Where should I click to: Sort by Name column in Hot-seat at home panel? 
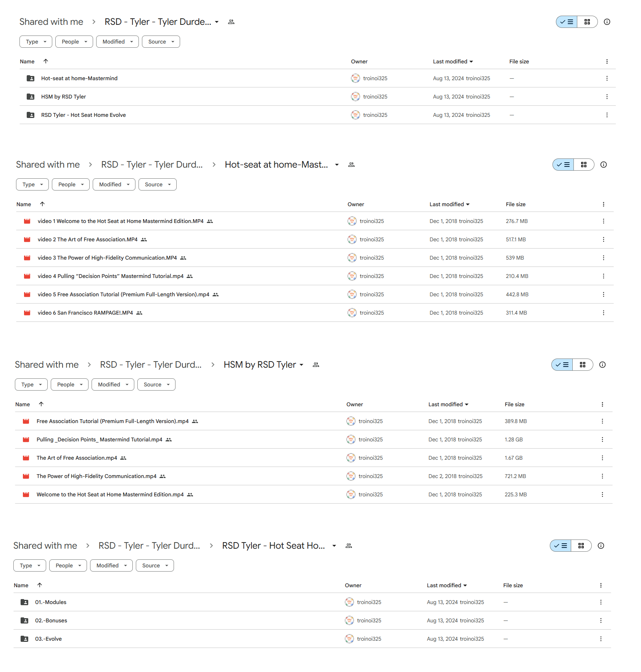pyautogui.click(x=24, y=204)
